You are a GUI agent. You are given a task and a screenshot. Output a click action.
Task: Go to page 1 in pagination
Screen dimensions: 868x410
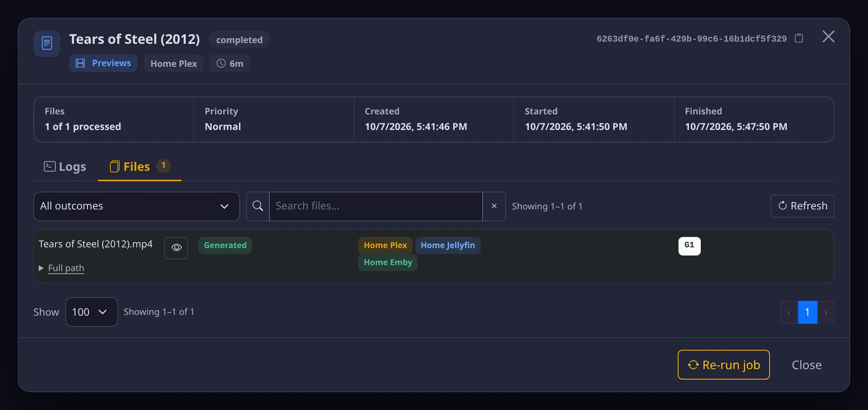tap(807, 312)
